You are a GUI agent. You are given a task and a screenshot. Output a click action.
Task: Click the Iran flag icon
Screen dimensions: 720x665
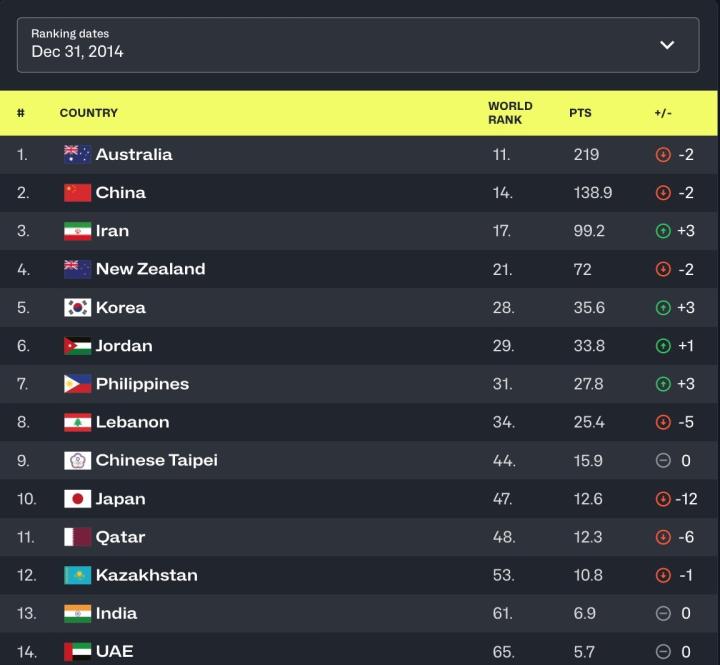tap(78, 231)
